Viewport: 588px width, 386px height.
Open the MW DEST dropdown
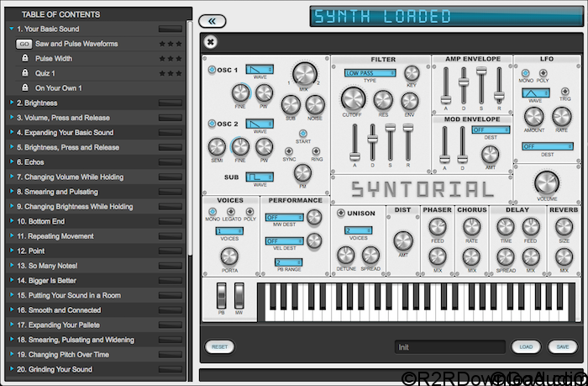284,218
